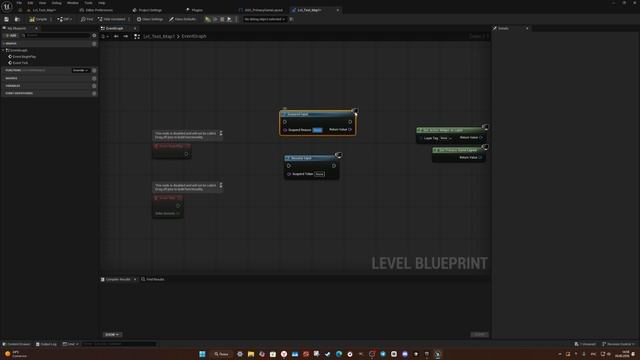Open Class Defaults
Image resolution: width=640 pixels, height=360 pixels.
pyautogui.click(x=182, y=19)
